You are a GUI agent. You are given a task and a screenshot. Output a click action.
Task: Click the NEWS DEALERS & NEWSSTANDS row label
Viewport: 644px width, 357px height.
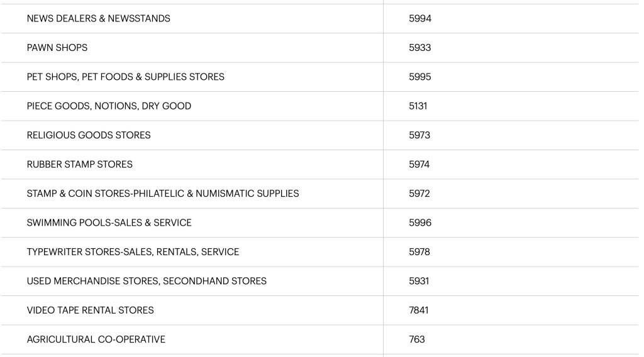(98, 19)
